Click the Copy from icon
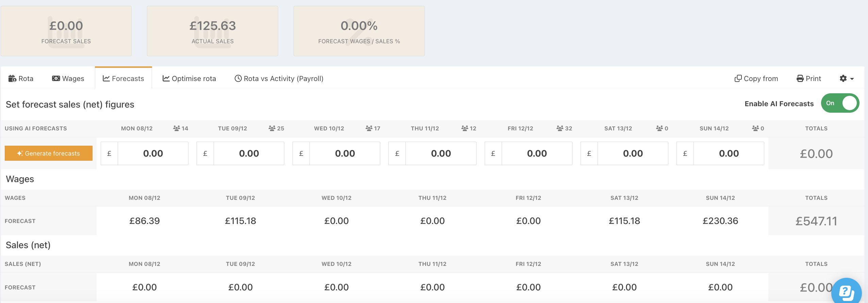The width and height of the screenshot is (868, 303). 738,79
